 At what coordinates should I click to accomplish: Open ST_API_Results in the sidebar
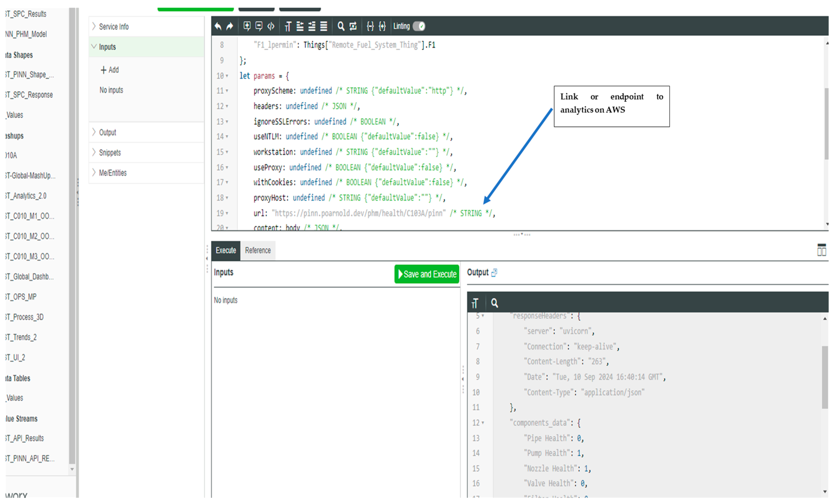tap(24, 438)
